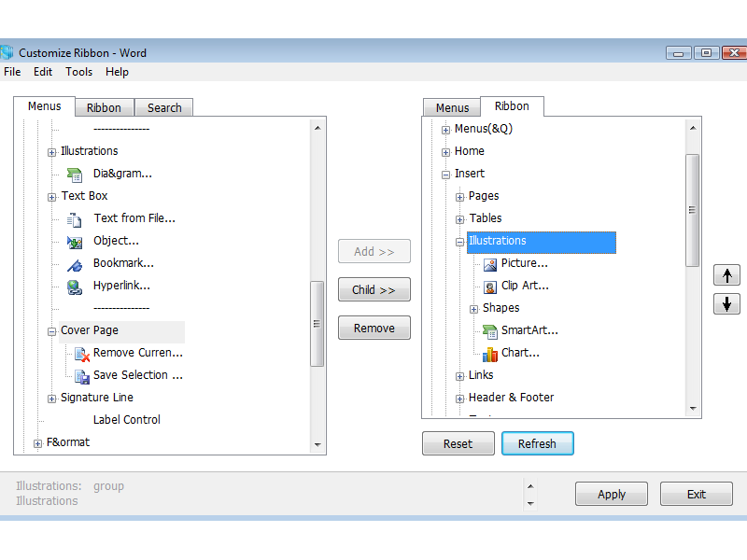Click the Remove Current cover page icon
This screenshot has width=747, height=560.
pos(79,353)
